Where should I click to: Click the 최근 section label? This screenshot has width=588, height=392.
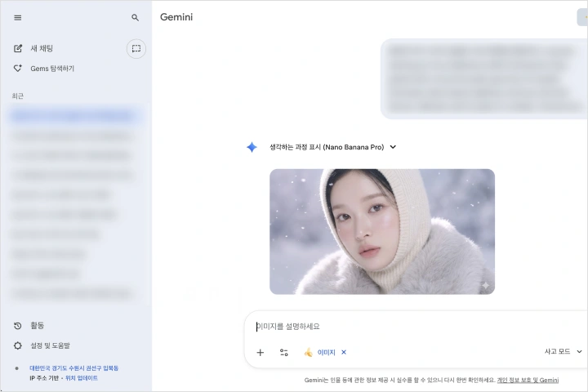point(18,96)
